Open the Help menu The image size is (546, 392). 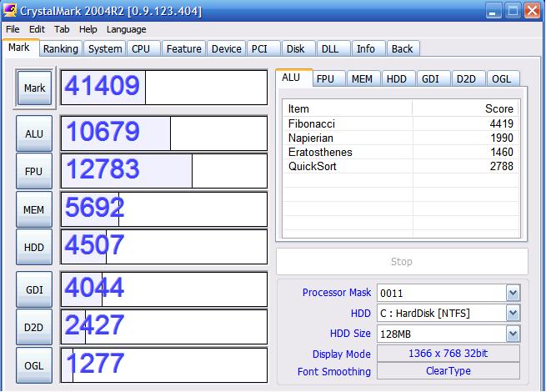88,29
